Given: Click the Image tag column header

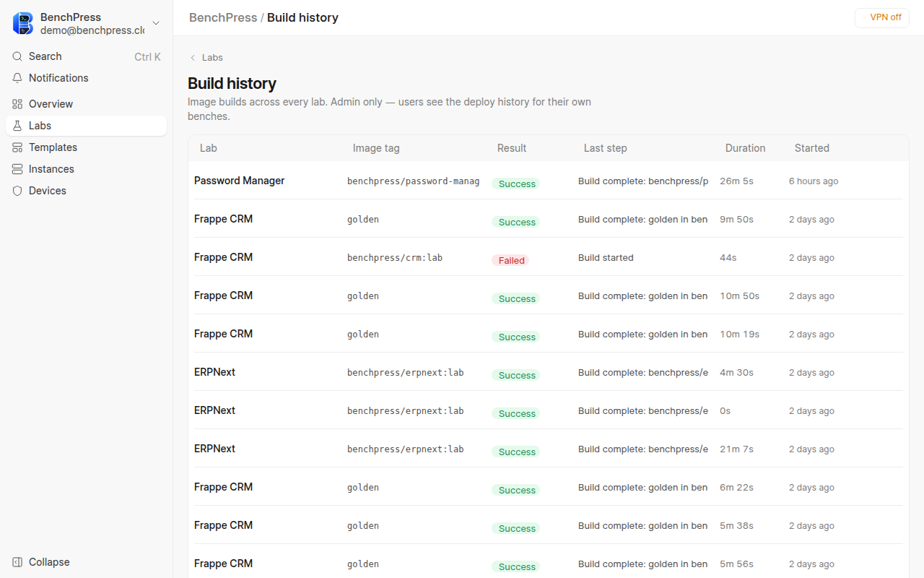Looking at the screenshot, I should (376, 148).
